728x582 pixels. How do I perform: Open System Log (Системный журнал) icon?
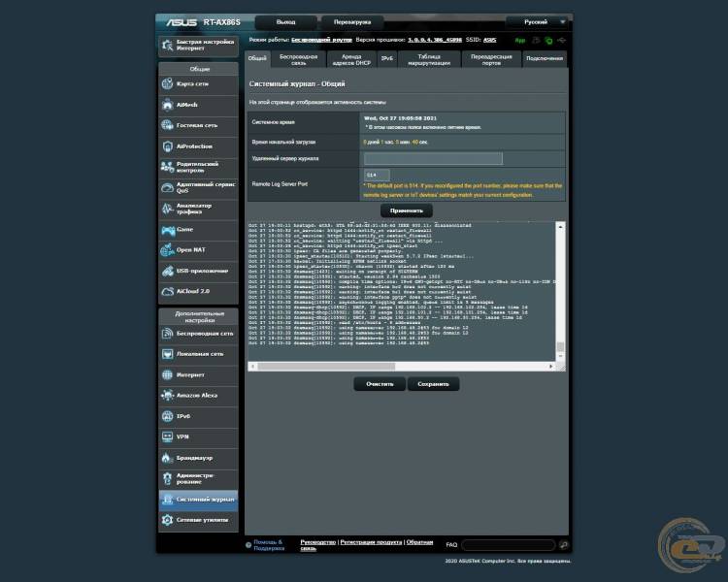point(167,500)
